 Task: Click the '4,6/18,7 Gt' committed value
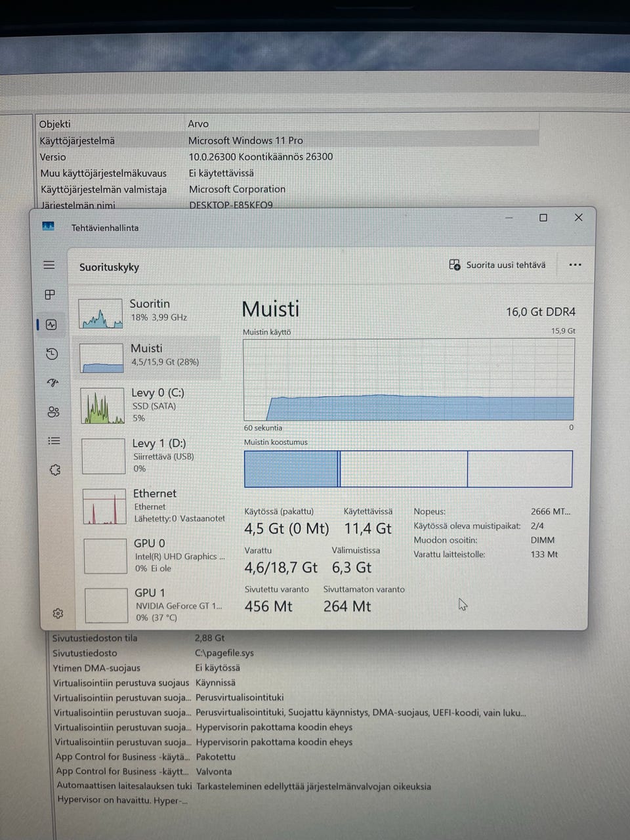281,568
